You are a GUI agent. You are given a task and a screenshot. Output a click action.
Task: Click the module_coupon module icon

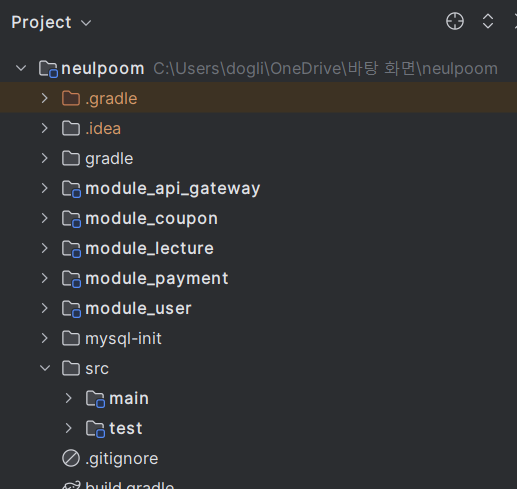tap(71, 219)
